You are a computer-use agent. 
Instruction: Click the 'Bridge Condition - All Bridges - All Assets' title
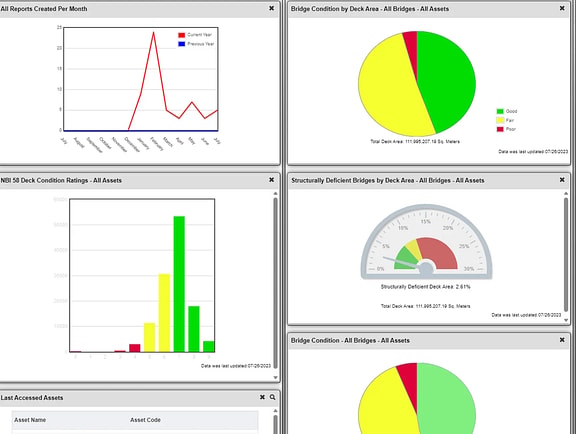click(x=350, y=341)
